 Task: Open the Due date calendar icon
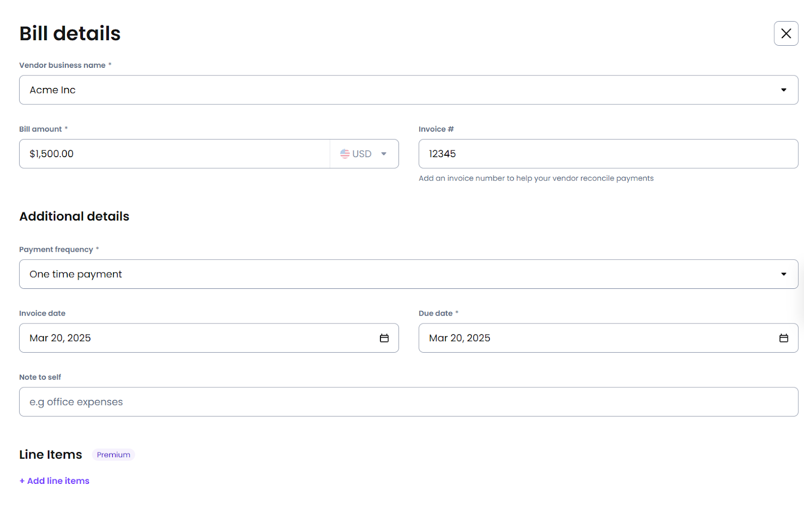(784, 338)
